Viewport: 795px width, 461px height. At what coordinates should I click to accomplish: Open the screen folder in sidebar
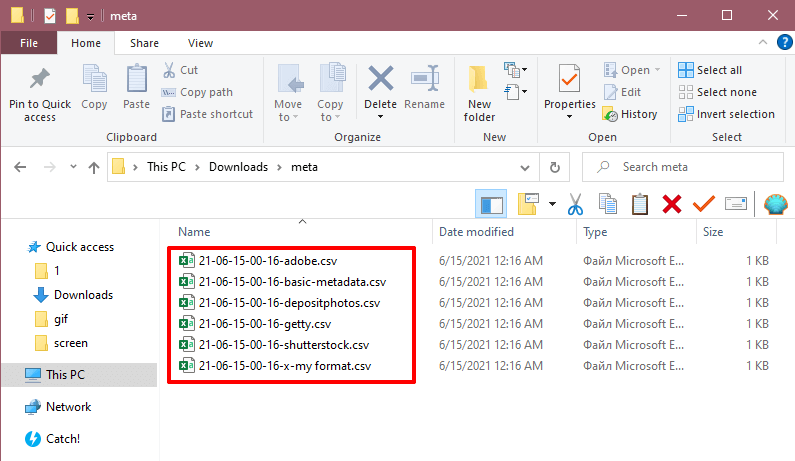point(62,343)
